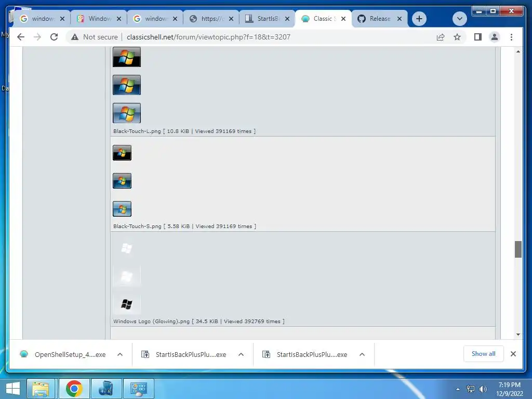Share this page via share icon
Viewport: 532px width, 399px height.
coord(441,37)
